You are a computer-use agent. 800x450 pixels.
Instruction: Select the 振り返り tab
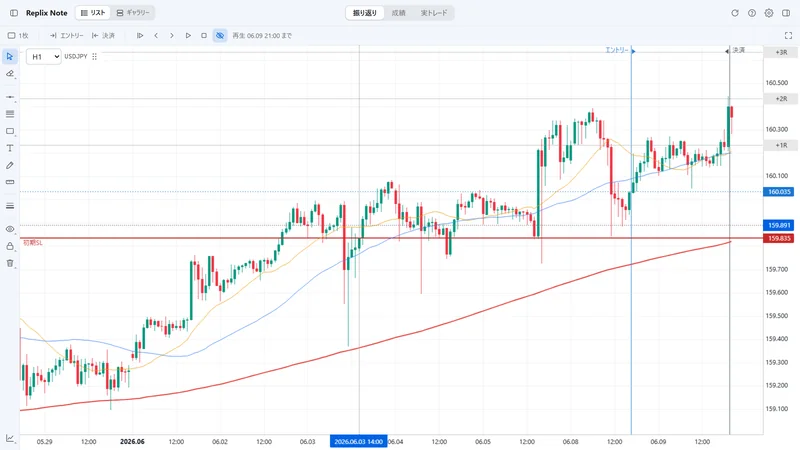[x=365, y=13]
